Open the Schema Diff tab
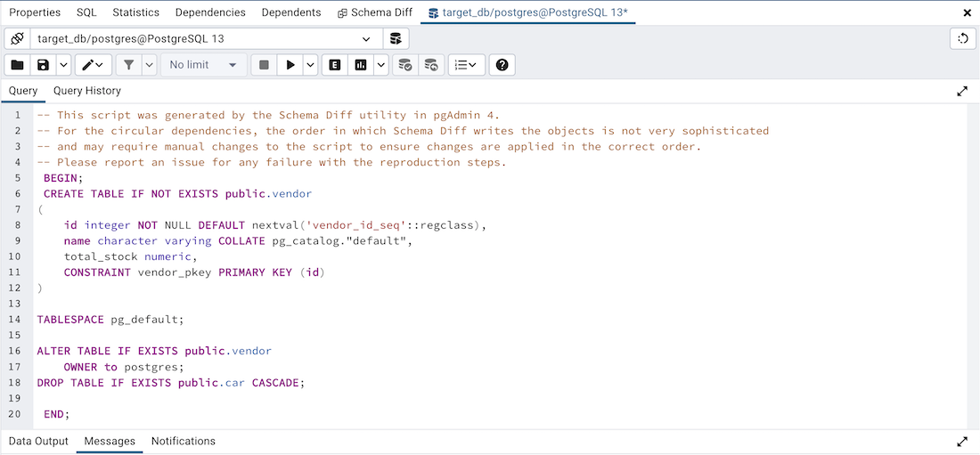The image size is (980, 455). point(374,12)
